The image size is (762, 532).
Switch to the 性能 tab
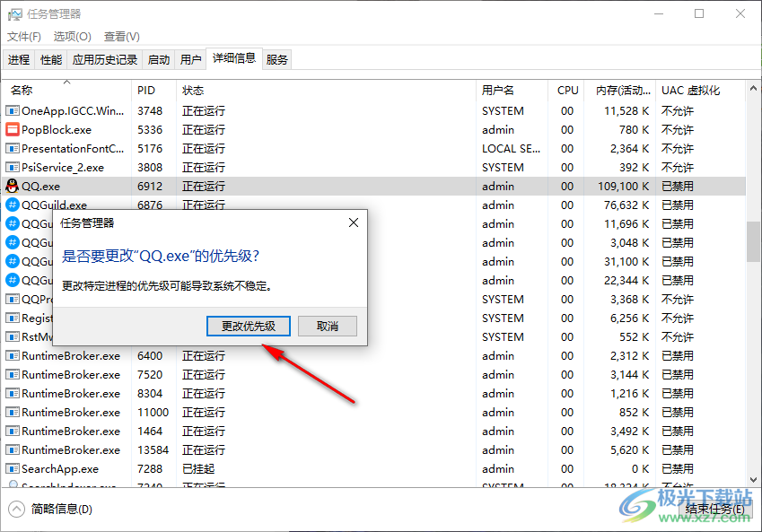pos(51,59)
